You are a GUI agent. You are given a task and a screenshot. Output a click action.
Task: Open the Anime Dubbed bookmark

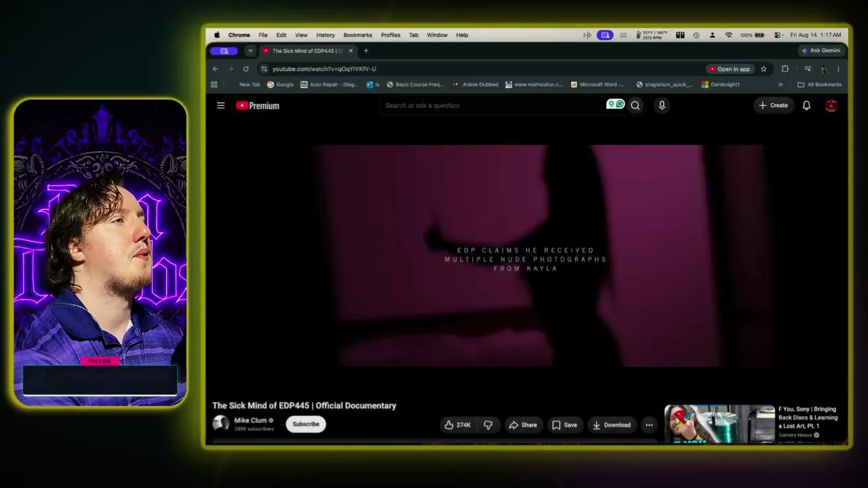point(475,85)
